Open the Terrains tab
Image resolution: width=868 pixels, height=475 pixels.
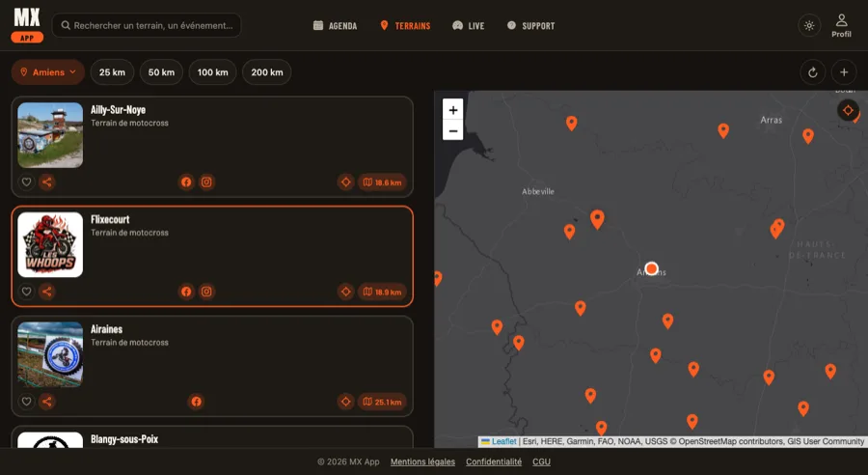[405, 25]
